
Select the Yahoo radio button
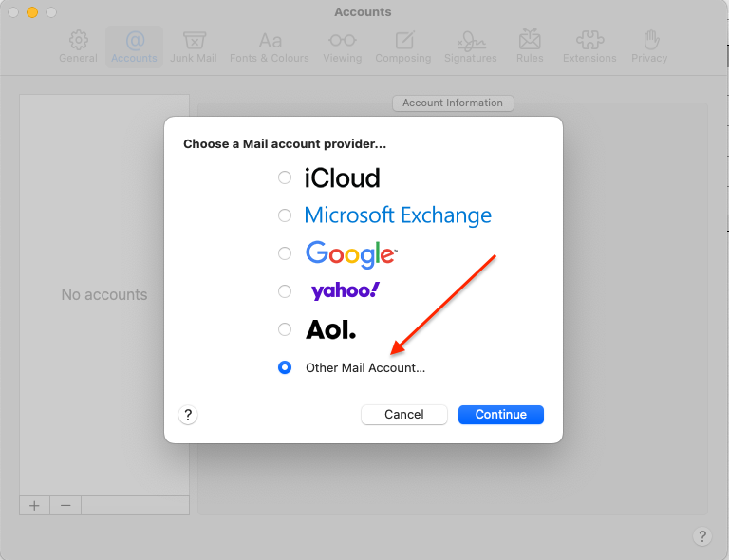point(285,291)
